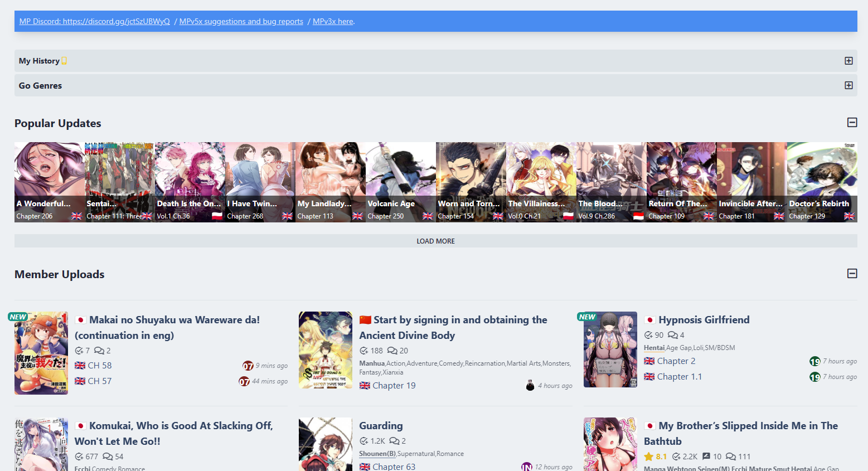Screen dimensions: 868x471
Task: Open Komukai, Who is Good At Slacking Off title
Action: (174, 433)
